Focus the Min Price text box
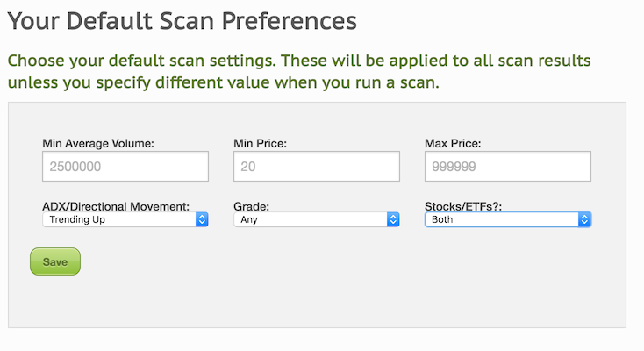 click(x=316, y=166)
